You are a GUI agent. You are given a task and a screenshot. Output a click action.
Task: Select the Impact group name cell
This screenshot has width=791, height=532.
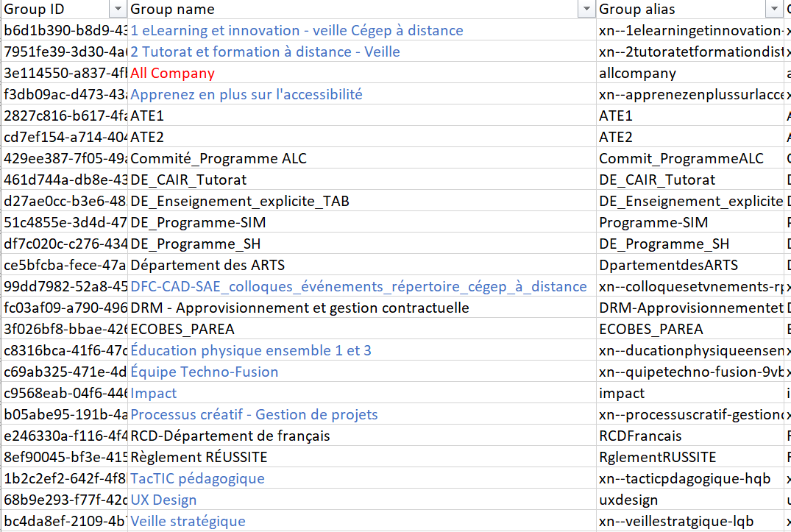pyautogui.click(x=154, y=393)
